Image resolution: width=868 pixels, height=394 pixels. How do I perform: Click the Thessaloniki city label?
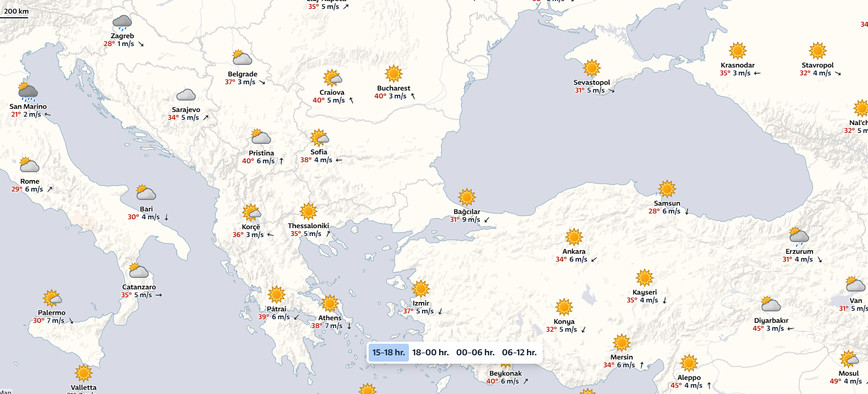(x=309, y=226)
